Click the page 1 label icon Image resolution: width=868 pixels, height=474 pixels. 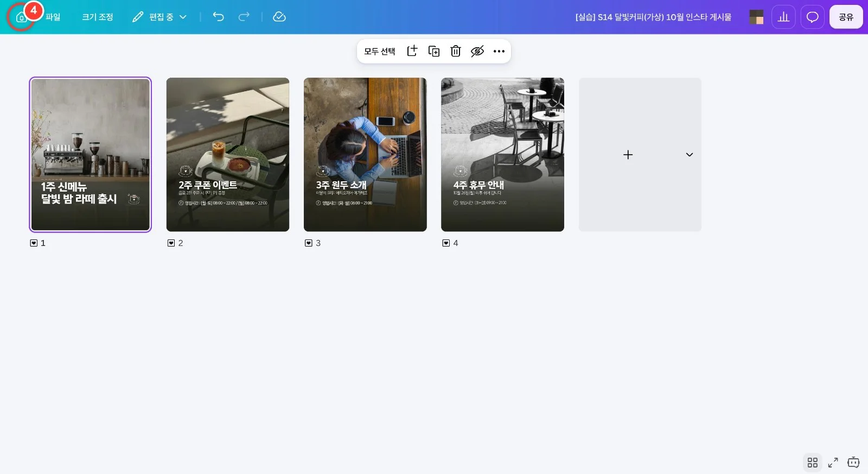click(34, 243)
